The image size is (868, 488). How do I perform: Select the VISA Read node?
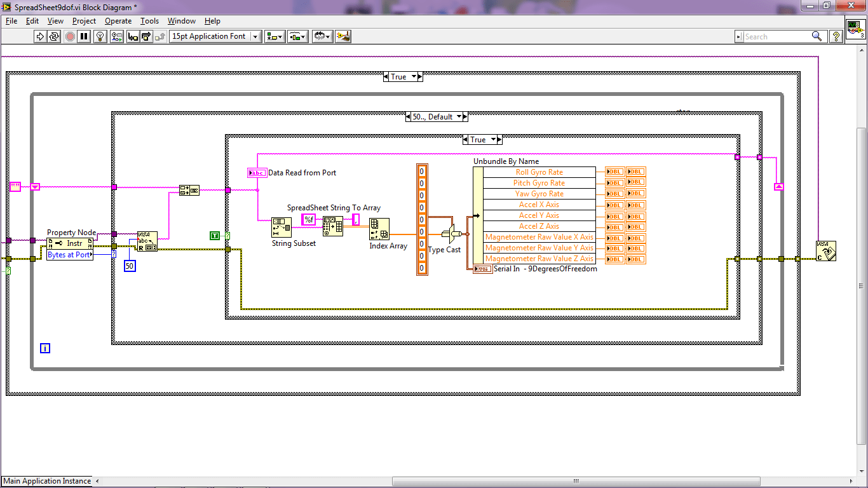pyautogui.click(x=147, y=241)
